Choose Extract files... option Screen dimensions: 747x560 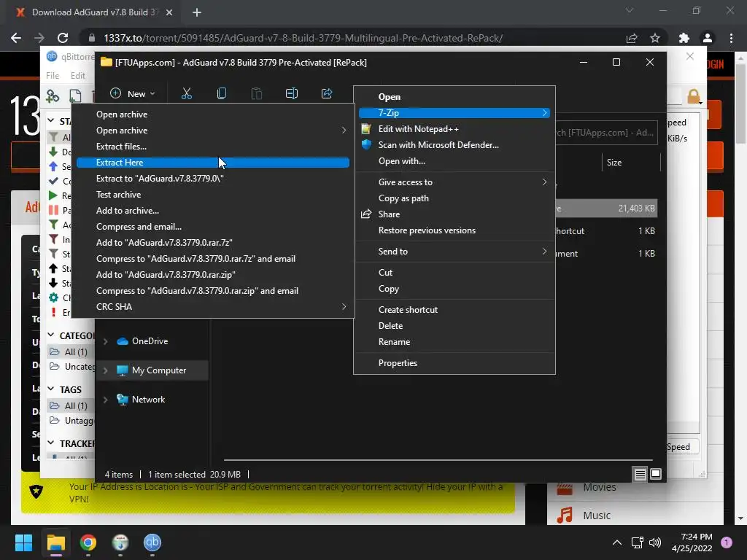[122, 146]
